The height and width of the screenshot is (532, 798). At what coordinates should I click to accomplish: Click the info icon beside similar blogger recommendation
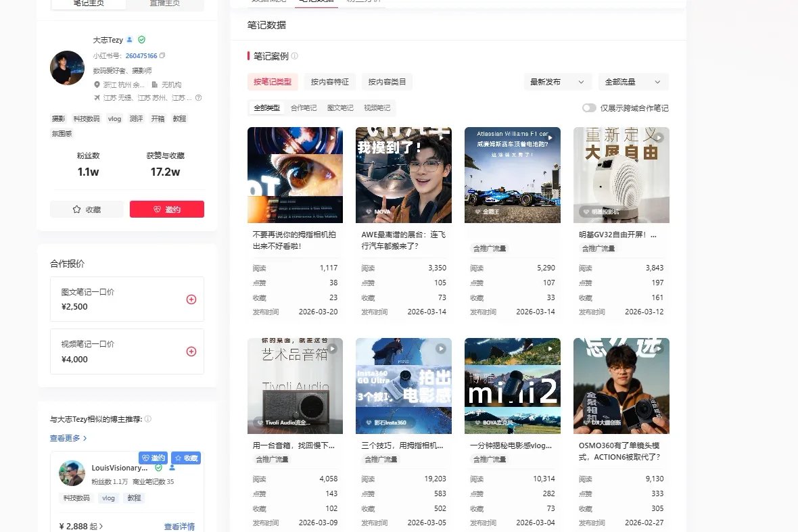(148, 419)
